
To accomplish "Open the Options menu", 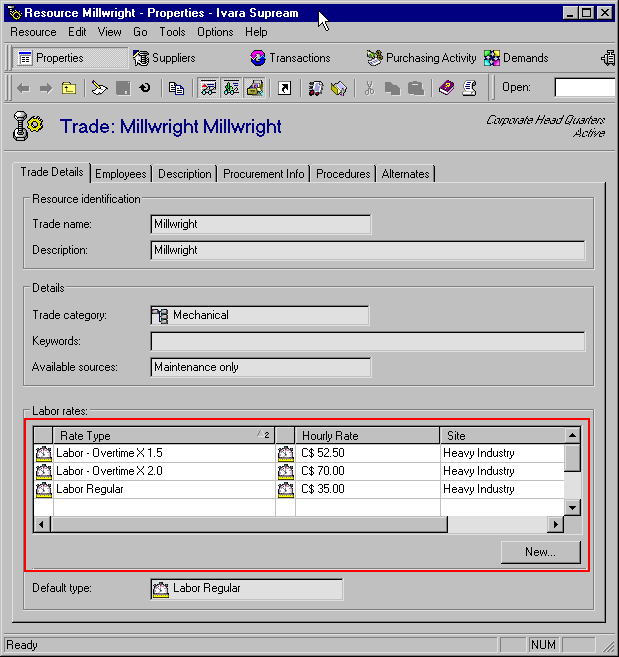I will pos(215,32).
